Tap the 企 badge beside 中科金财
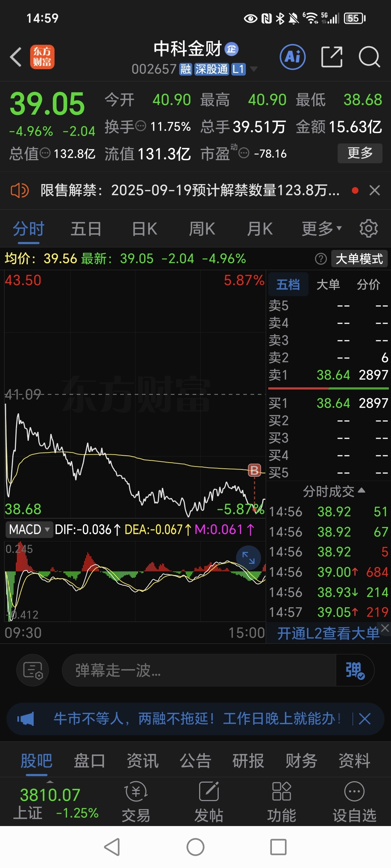This screenshot has width=391, height=868. [232, 49]
